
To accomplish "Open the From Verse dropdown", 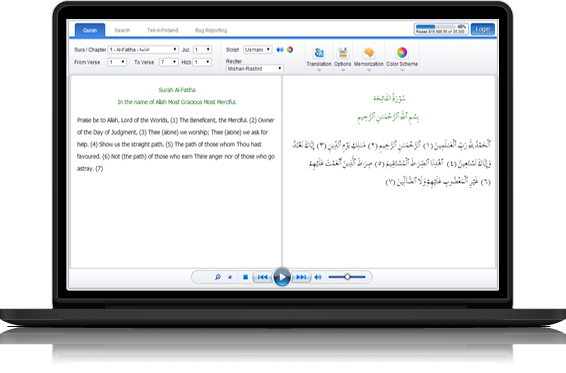I will pyautogui.click(x=117, y=62).
